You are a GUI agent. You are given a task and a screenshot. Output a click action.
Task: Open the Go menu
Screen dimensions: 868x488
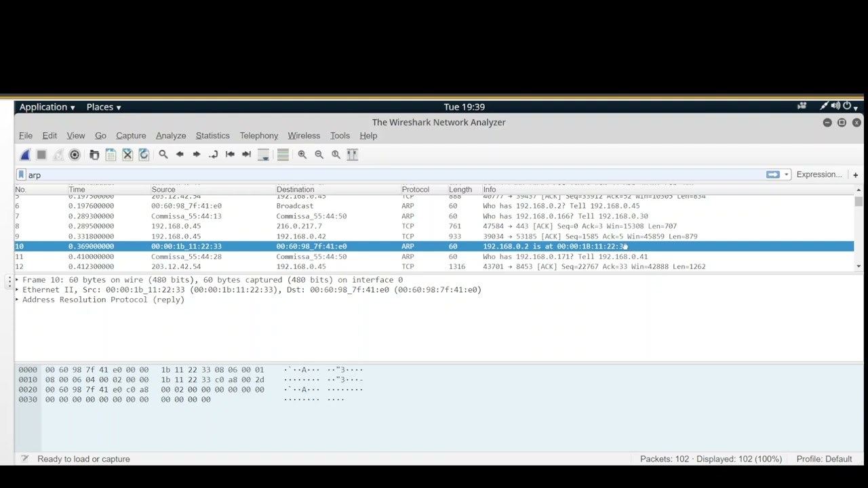pyautogui.click(x=100, y=136)
